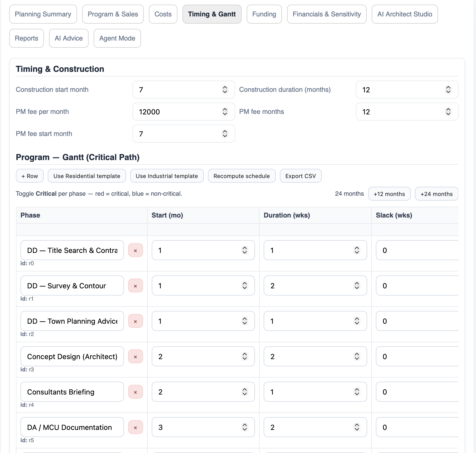The width and height of the screenshot is (476, 453).
Task: Extend timeline by +12 months
Action: (389, 194)
